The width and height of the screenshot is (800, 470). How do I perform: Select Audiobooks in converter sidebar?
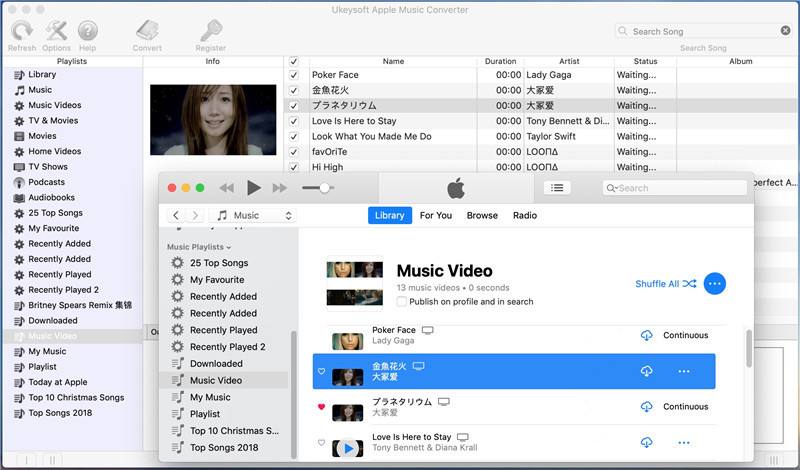(x=52, y=197)
